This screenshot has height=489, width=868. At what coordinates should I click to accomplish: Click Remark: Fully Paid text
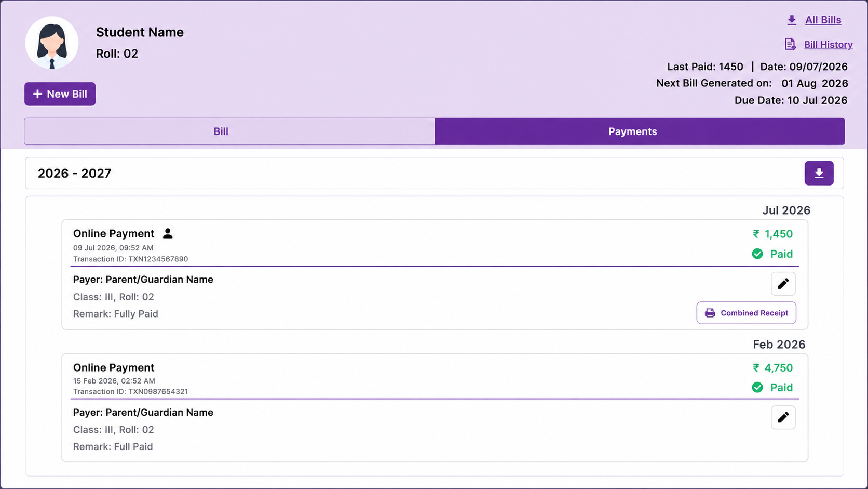pyautogui.click(x=115, y=314)
